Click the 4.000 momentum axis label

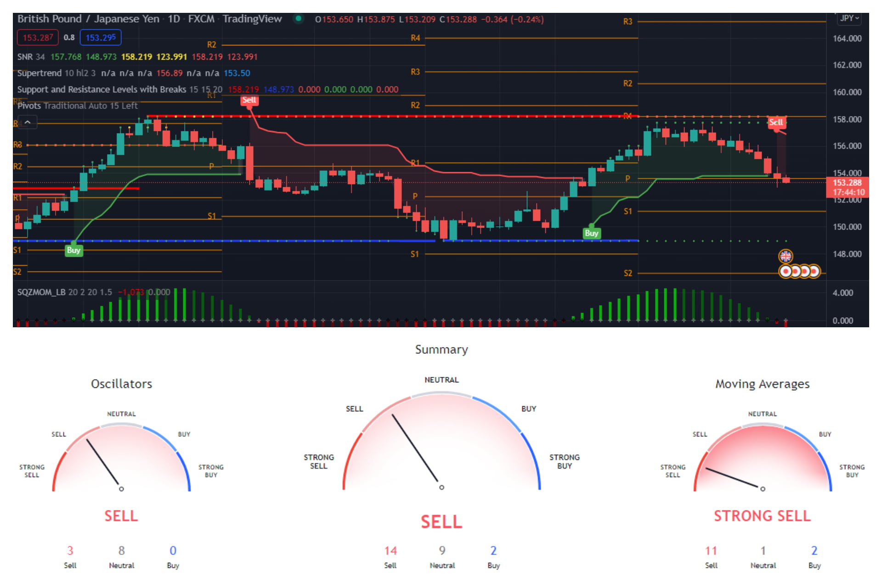pos(843,293)
